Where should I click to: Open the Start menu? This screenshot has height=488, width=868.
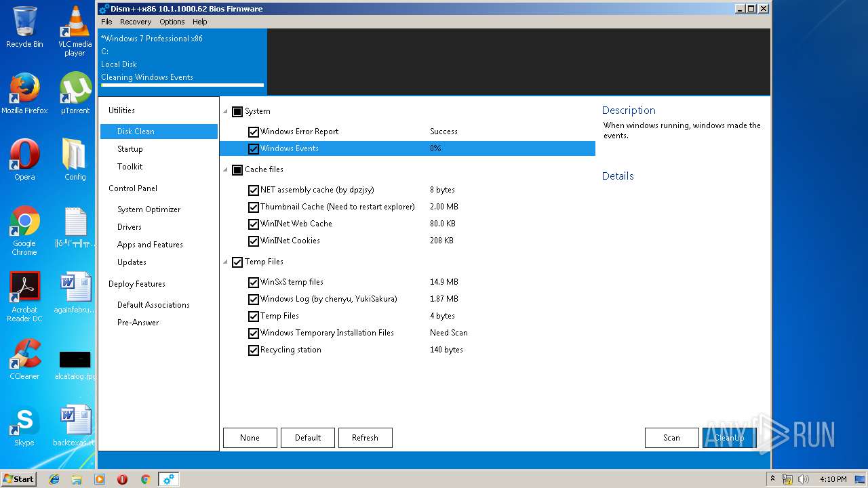pyautogui.click(x=19, y=479)
